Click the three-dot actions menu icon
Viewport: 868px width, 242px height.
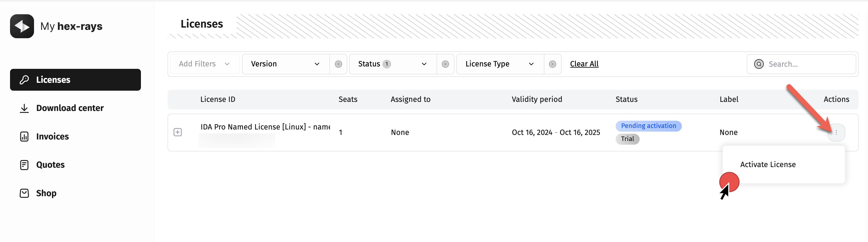click(836, 133)
